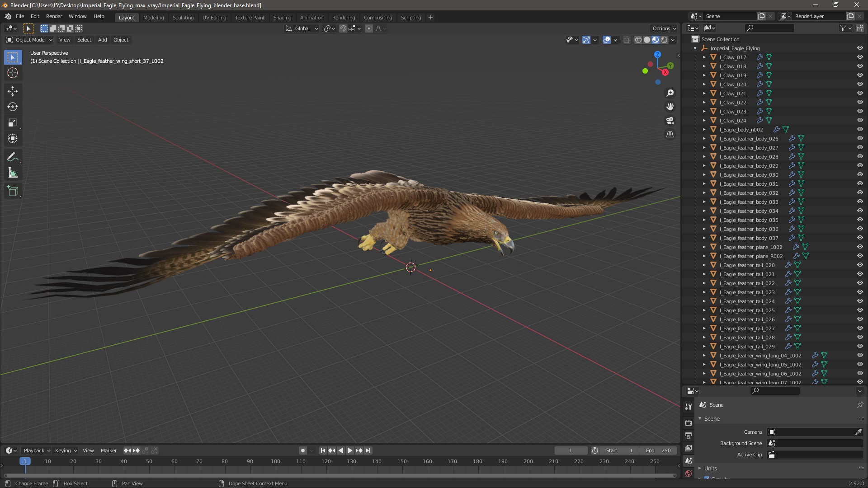Switch to the UV Editing workspace tab
Viewport: 868px width, 488px height.
tap(214, 18)
